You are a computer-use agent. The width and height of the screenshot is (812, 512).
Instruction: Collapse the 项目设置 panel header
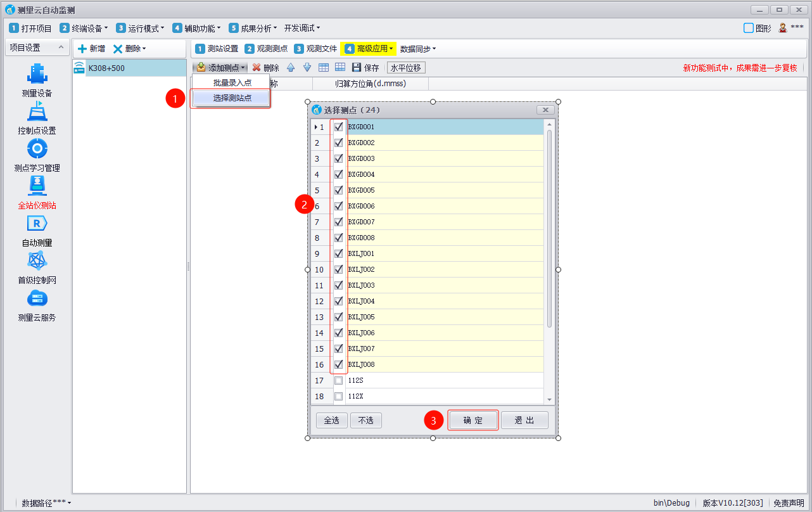[x=61, y=48]
